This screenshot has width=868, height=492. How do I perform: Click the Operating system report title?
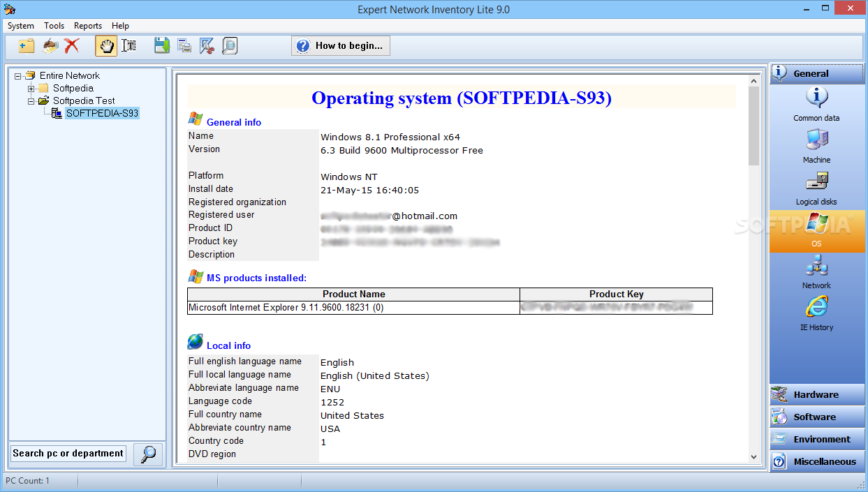pos(461,98)
